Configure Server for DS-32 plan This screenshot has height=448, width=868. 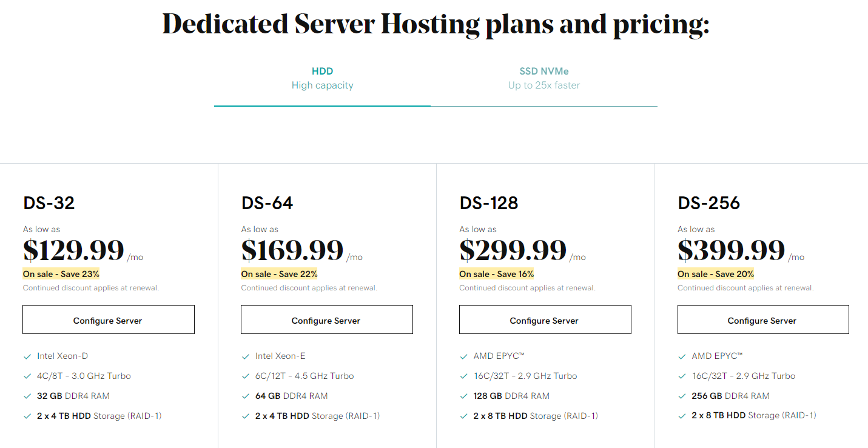pyautogui.click(x=109, y=319)
